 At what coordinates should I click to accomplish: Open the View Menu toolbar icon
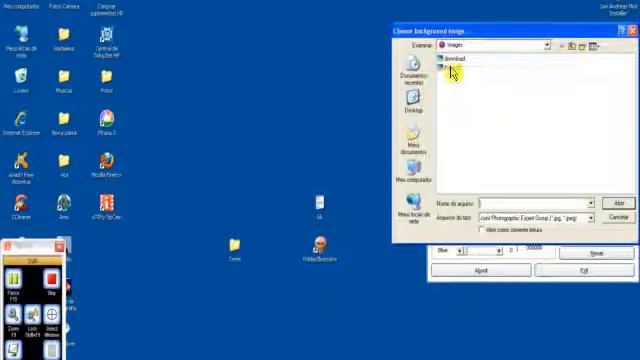(594, 46)
